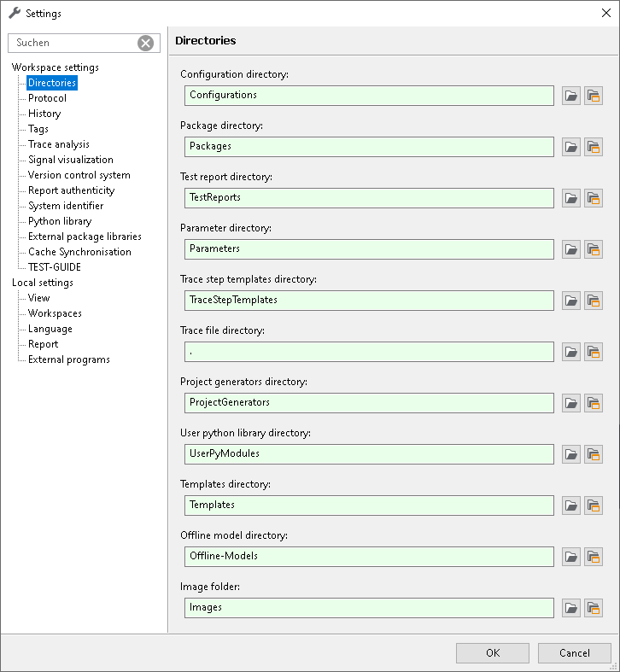Browse folder for Trace step templates directory

pyautogui.click(x=571, y=301)
